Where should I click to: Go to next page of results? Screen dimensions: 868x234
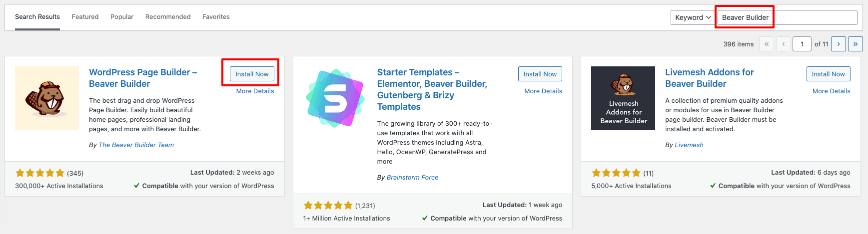[x=839, y=44]
